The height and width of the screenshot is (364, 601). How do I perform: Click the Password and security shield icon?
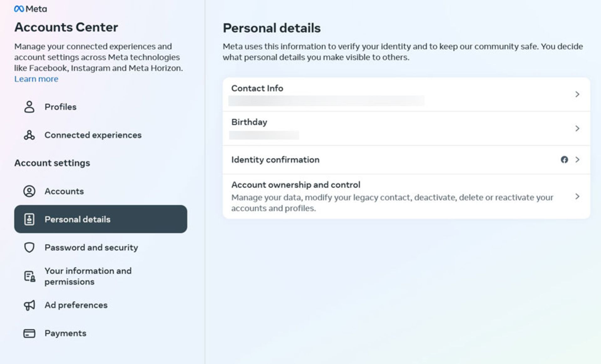coord(29,248)
